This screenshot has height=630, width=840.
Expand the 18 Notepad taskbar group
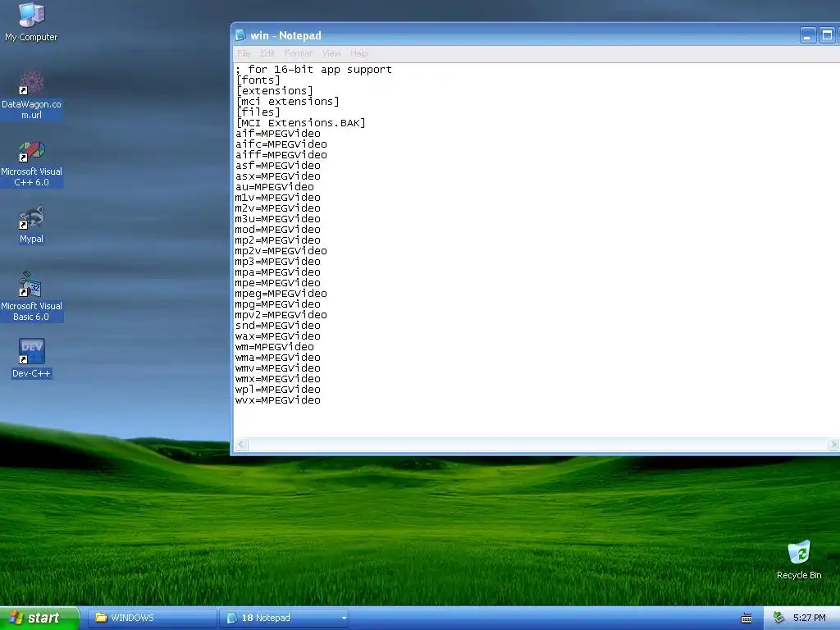[285, 619]
